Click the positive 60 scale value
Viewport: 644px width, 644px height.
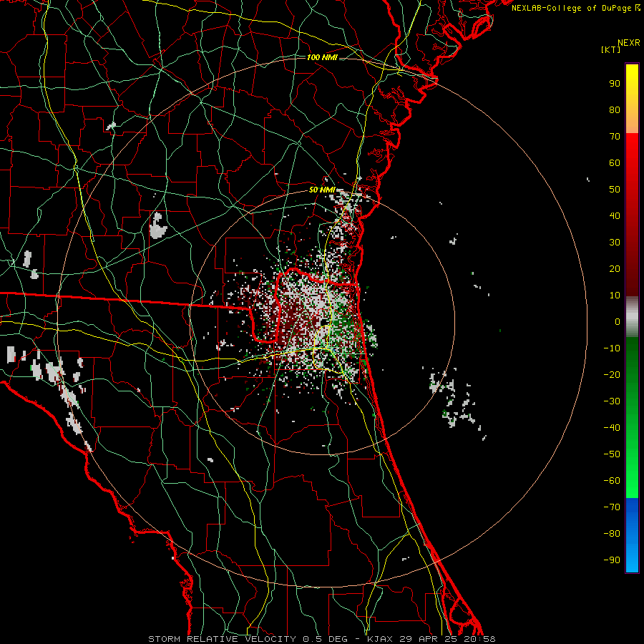point(615,162)
